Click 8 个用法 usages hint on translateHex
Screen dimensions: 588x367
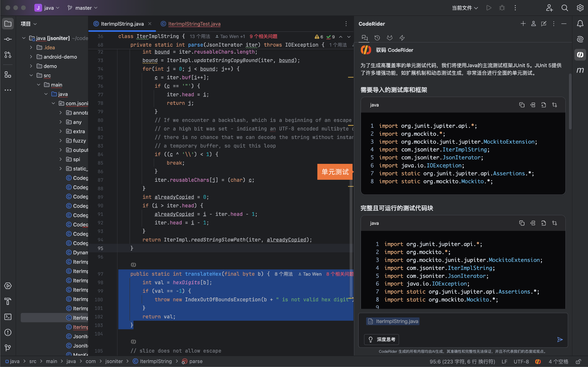(x=284, y=274)
